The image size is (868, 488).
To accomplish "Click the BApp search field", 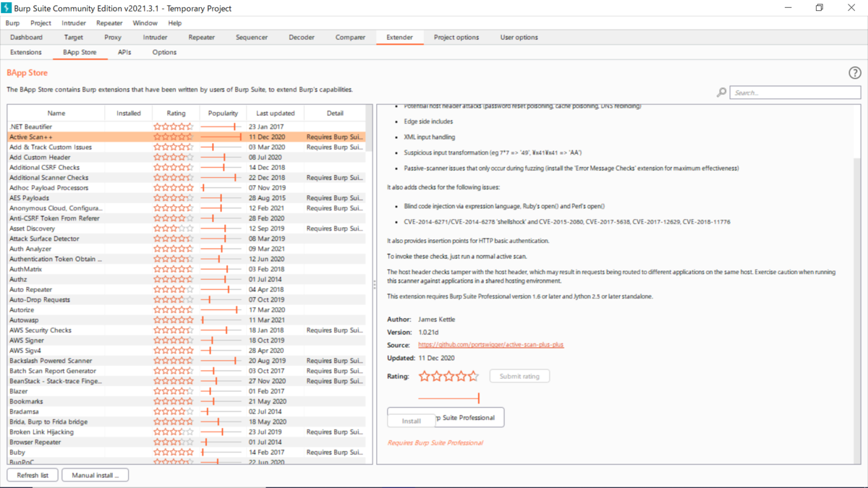I will point(795,93).
